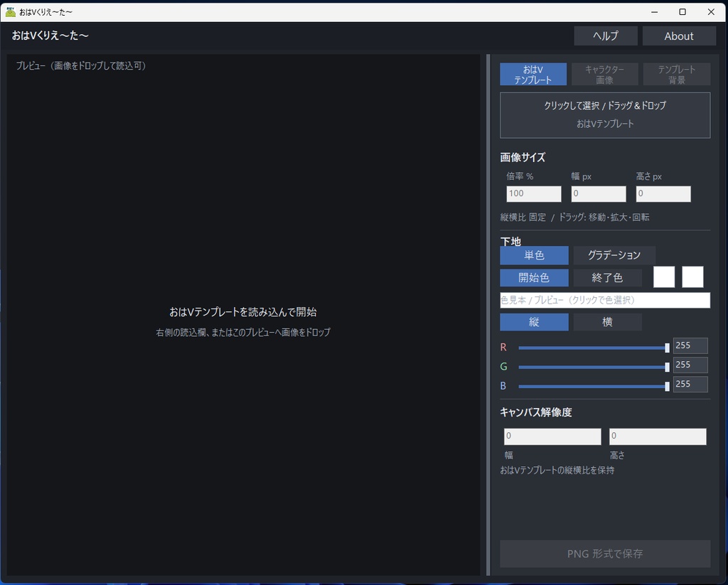This screenshot has width=728, height=585.
Task: Focus the canvas 幅 width field
Action: pos(552,436)
